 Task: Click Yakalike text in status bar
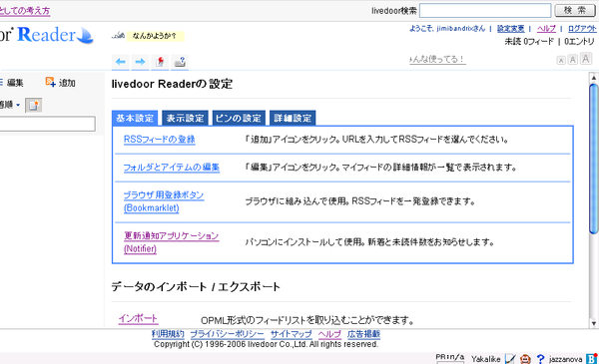[x=485, y=359]
